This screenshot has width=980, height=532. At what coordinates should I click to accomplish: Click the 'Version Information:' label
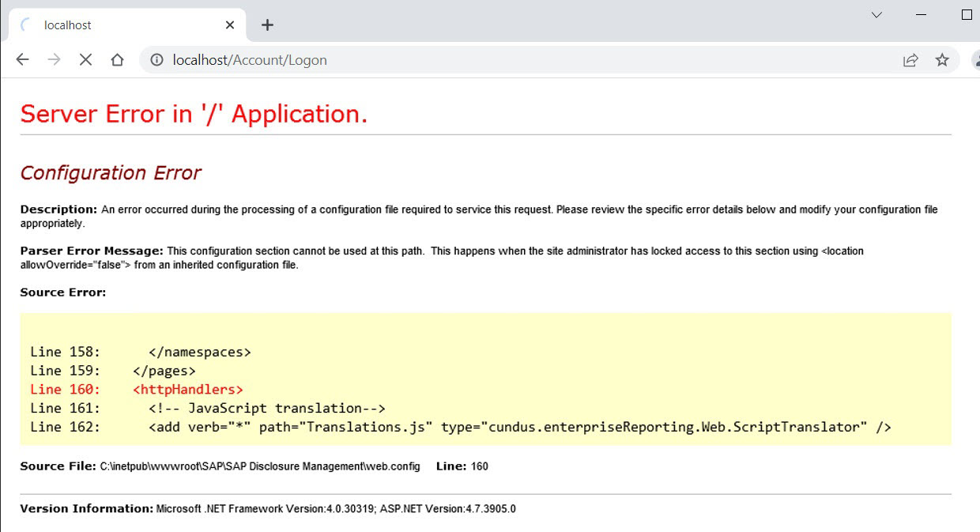87,508
